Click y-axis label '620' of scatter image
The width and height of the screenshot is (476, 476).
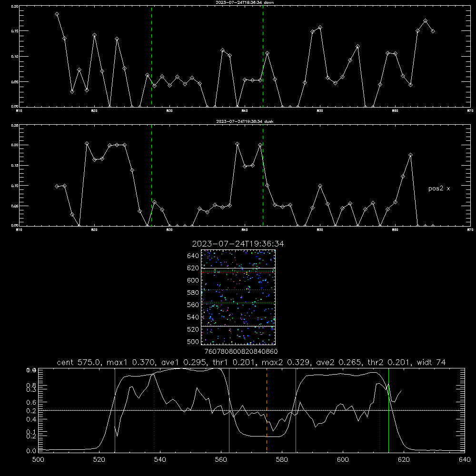[193, 268]
